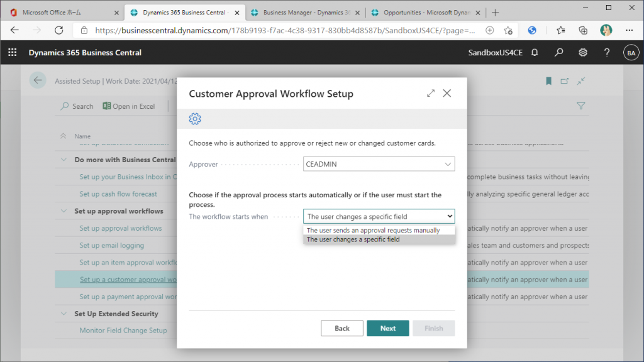Click the SandboxUS4CE environment name
The image size is (644, 362).
pyautogui.click(x=496, y=53)
